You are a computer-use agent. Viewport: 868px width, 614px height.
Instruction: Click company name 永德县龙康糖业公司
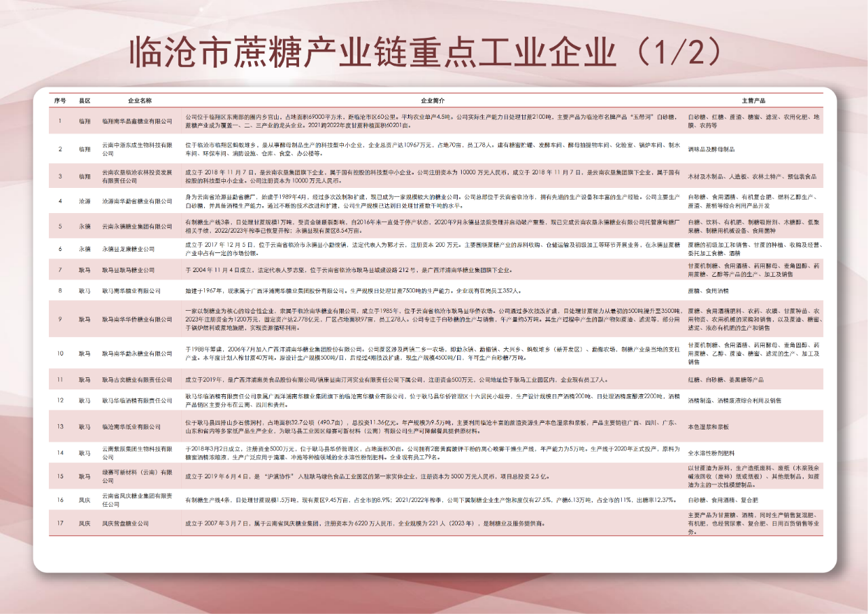tap(130, 249)
